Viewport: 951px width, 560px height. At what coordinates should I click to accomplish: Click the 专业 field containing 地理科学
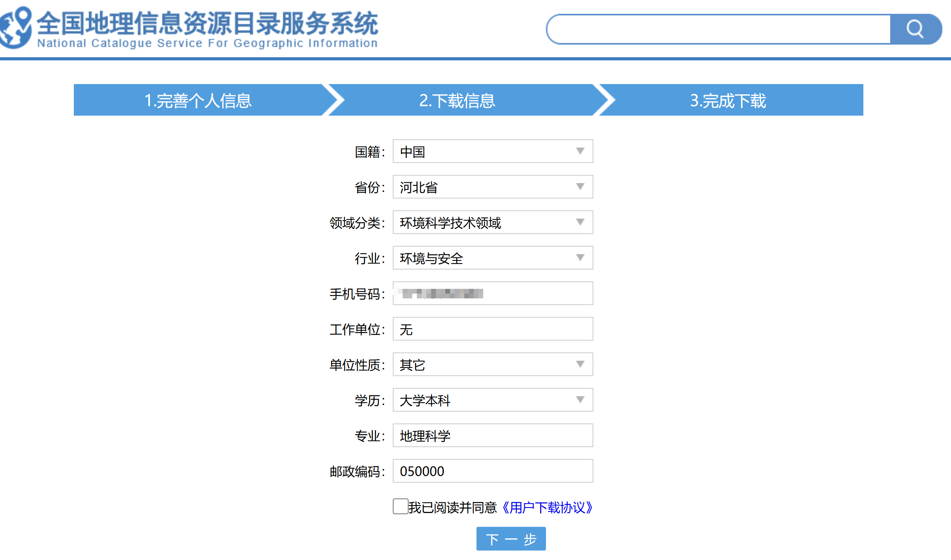pyautogui.click(x=493, y=435)
